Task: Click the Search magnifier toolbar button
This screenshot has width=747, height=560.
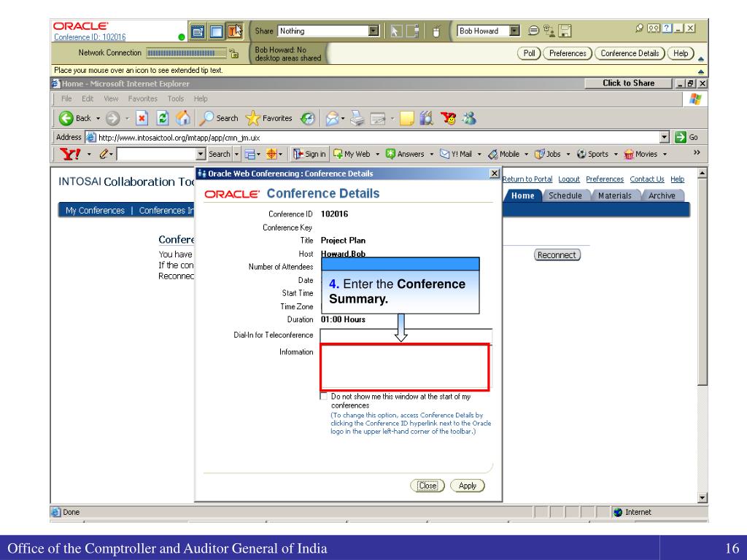Action: pyautogui.click(x=219, y=118)
